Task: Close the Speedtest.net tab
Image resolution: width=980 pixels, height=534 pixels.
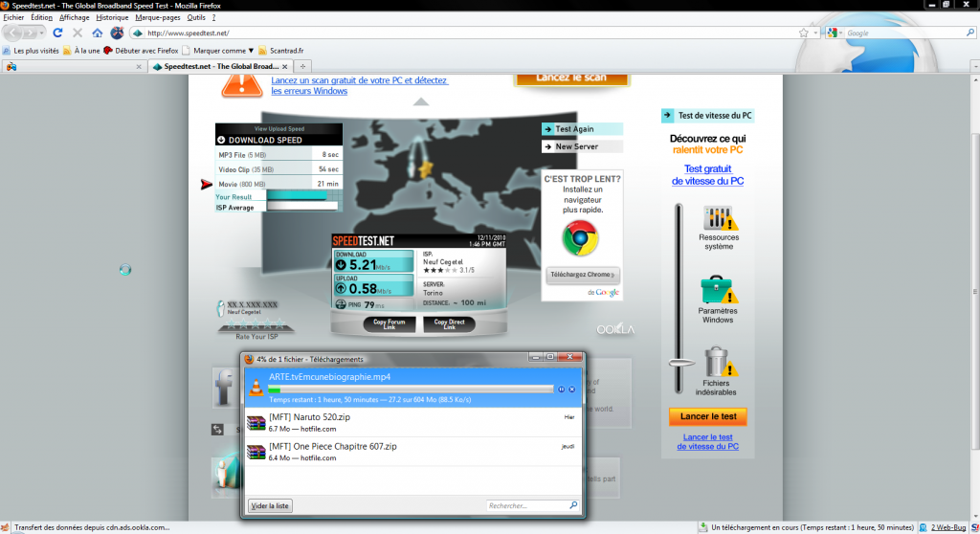Action: coord(285,66)
